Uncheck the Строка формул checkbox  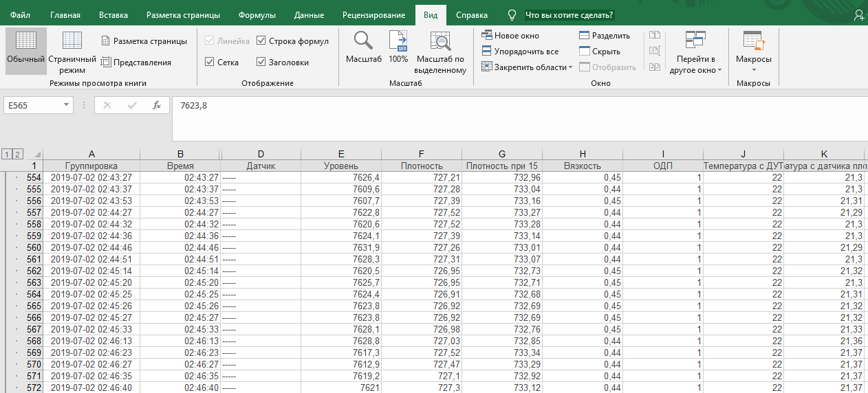tap(261, 41)
